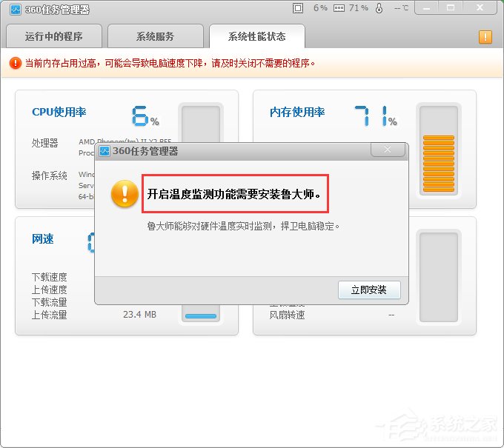Click the red memory warning message text
Viewport: 504px width, 448px height.
[x=170, y=63]
